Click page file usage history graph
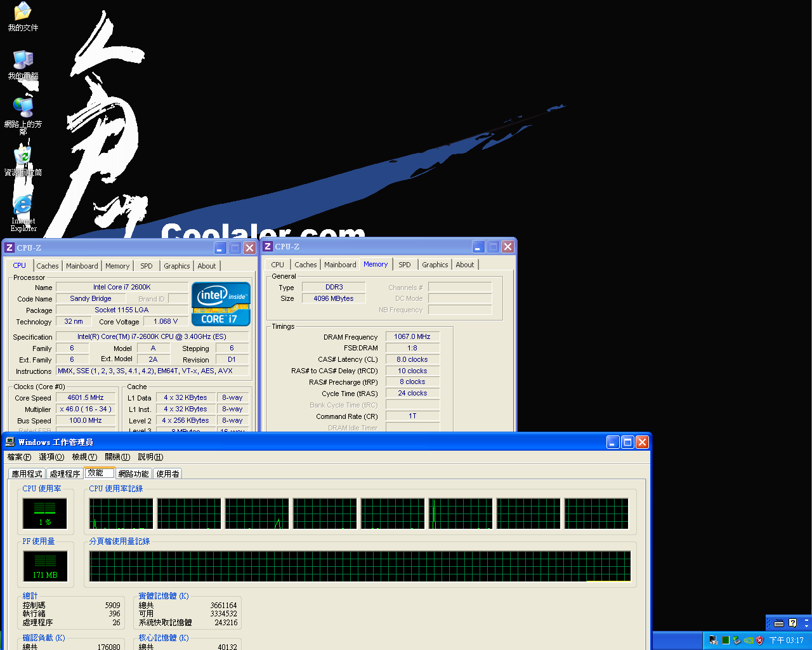 coord(360,566)
